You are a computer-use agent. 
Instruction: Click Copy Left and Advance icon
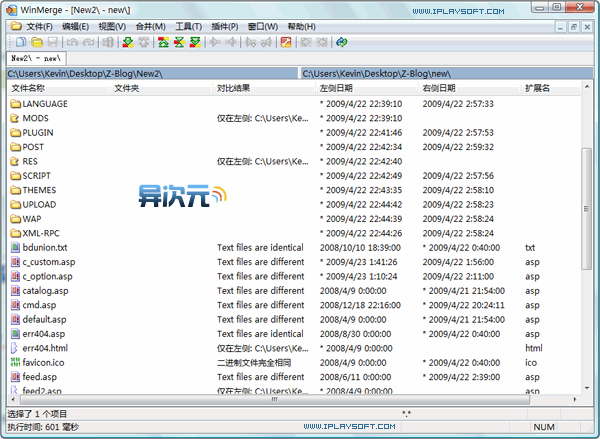[x=266, y=42]
